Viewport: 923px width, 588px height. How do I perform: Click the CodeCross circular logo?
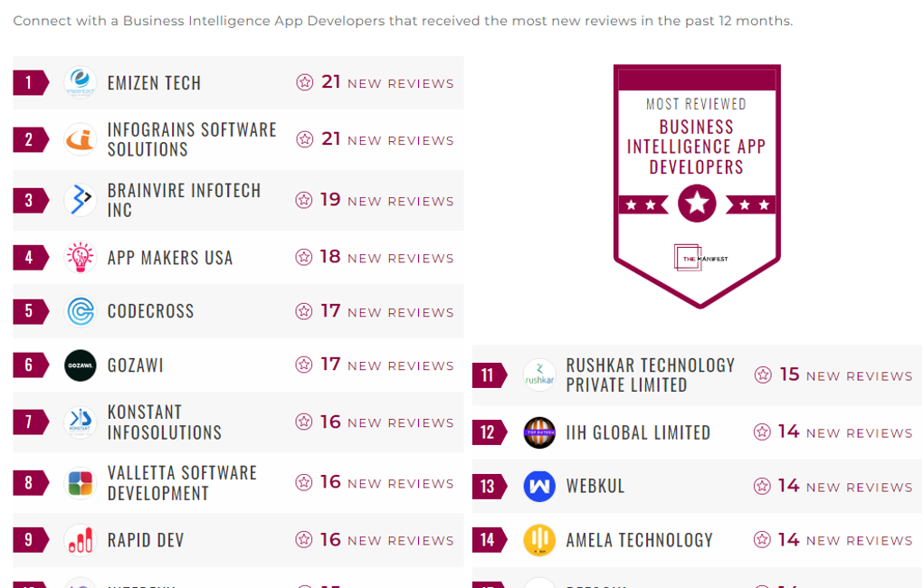coord(81,311)
